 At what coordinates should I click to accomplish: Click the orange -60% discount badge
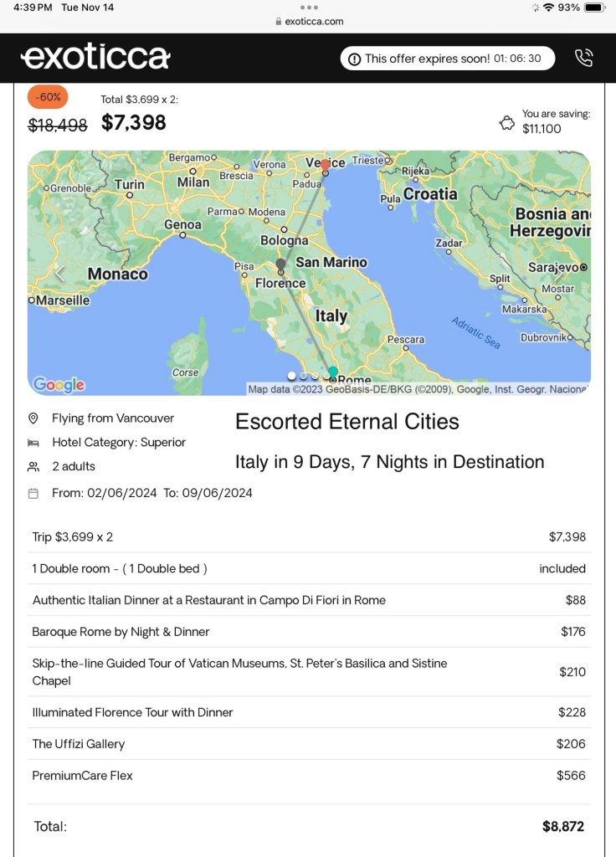tap(49, 97)
